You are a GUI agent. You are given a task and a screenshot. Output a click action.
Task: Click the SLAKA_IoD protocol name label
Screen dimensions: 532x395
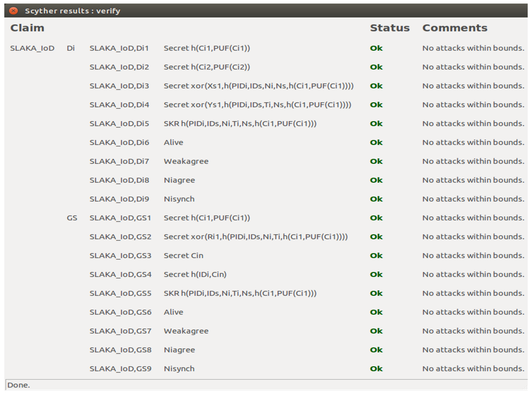(32, 48)
